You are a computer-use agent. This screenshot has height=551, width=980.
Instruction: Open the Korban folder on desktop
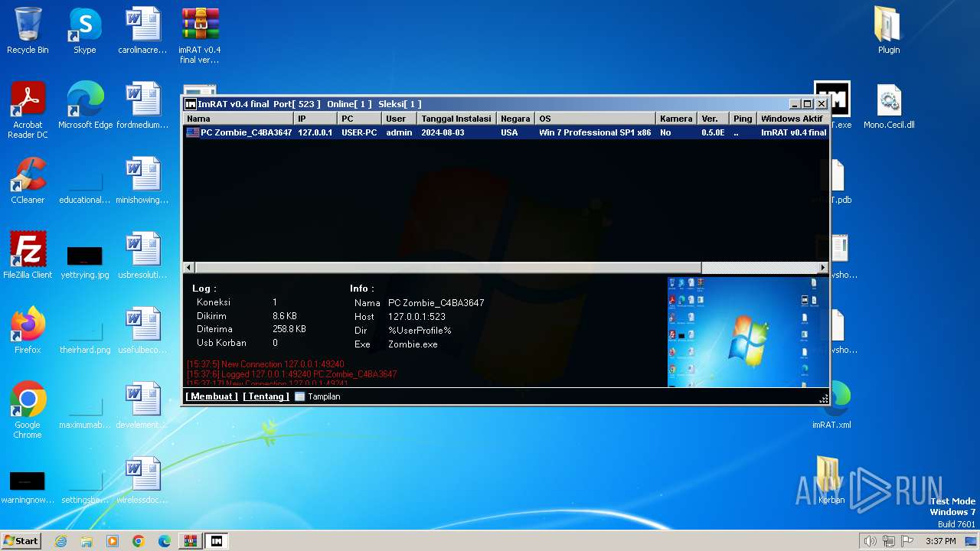[x=831, y=481]
